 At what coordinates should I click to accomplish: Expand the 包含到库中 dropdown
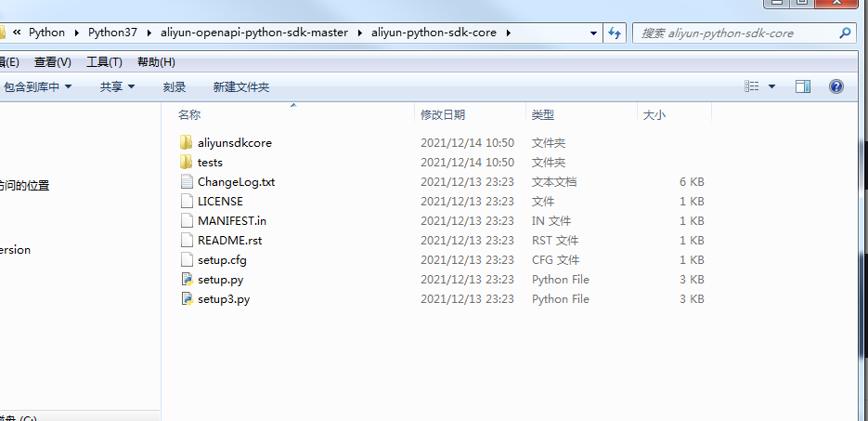click(x=68, y=86)
